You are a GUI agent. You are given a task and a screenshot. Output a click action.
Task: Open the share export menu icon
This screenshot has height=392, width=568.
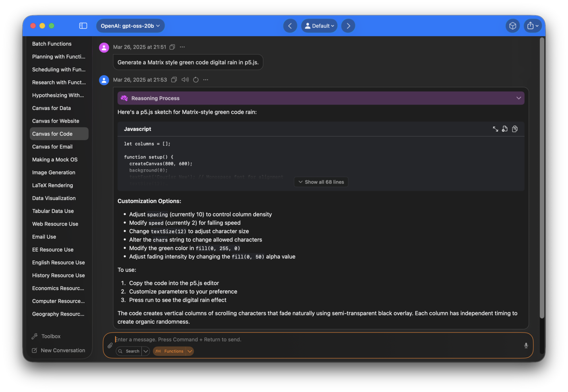click(532, 26)
